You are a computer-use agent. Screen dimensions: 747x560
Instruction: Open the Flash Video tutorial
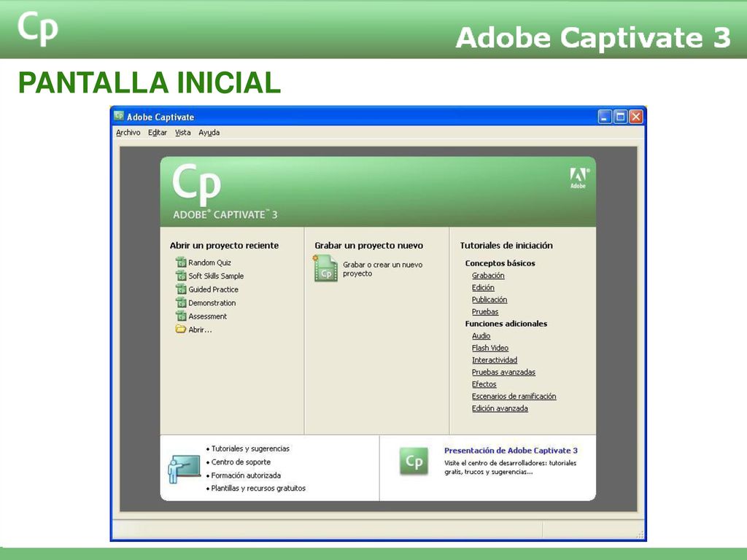(490, 348)
